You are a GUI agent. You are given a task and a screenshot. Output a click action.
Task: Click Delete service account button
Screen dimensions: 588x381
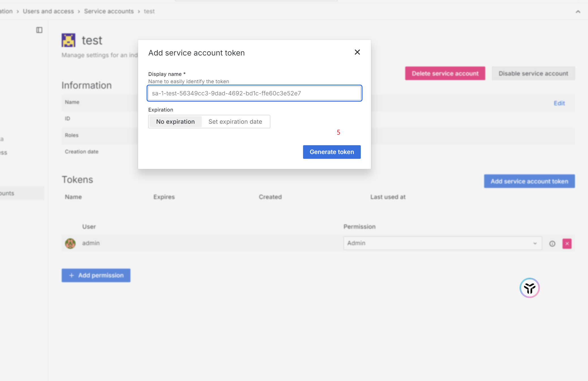point(445,74)
